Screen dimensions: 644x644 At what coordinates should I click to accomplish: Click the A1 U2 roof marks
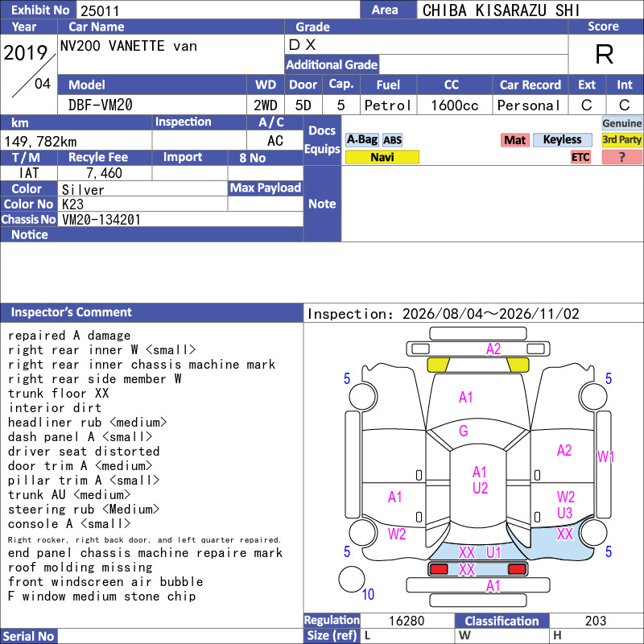480,480
